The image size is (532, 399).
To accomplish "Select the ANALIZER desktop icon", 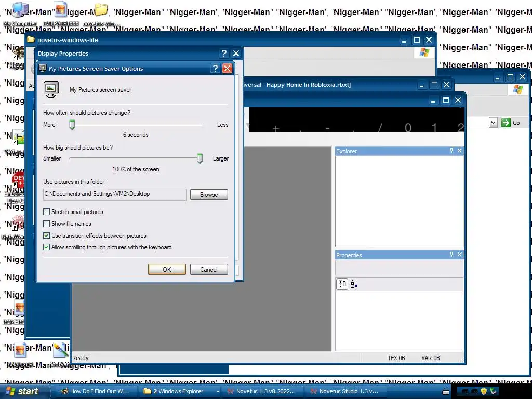I will click(x=20, y=354).
